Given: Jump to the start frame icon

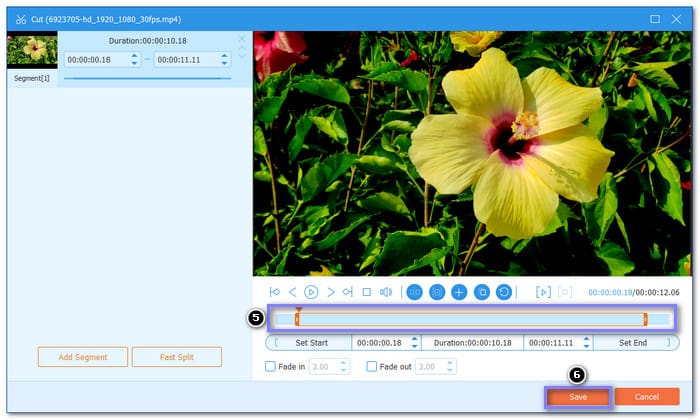Looking at the screenshot, I should (275, 292).
